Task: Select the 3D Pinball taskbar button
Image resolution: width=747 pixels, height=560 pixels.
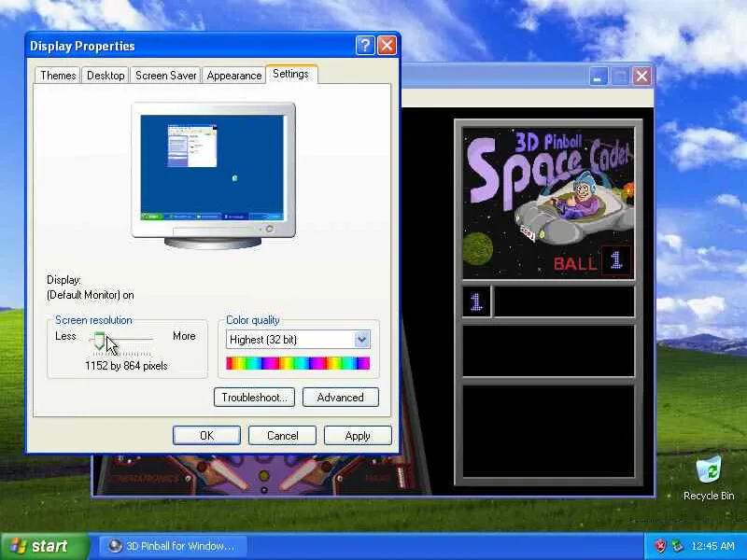Action: tap(172, 546)
